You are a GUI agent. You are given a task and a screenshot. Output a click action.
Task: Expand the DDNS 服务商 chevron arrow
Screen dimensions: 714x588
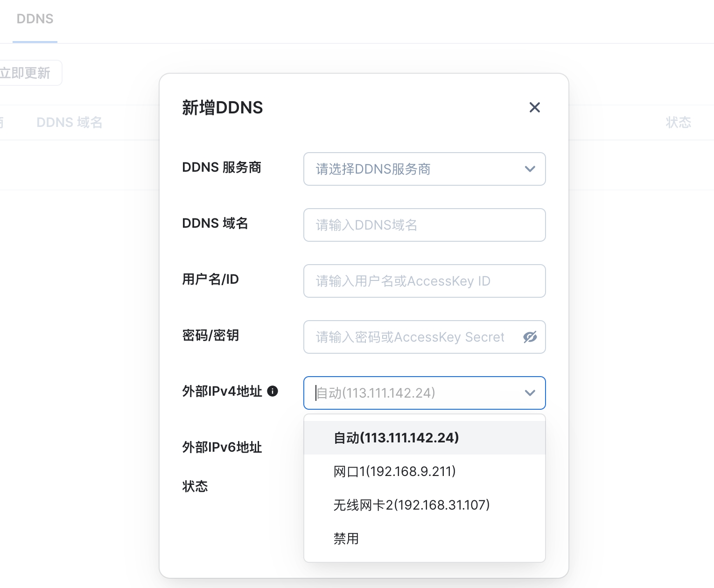click(530, 169)
